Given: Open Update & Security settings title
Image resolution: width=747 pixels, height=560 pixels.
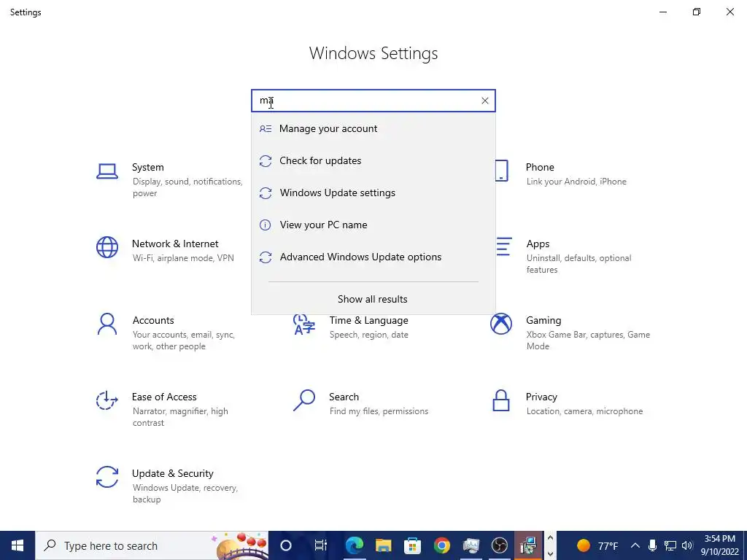Looking at the screenshot, I should (x=172, y=473).
